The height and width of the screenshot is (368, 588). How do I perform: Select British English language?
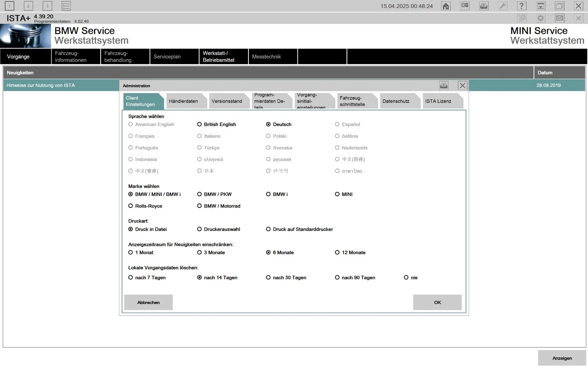click(216, 124)
